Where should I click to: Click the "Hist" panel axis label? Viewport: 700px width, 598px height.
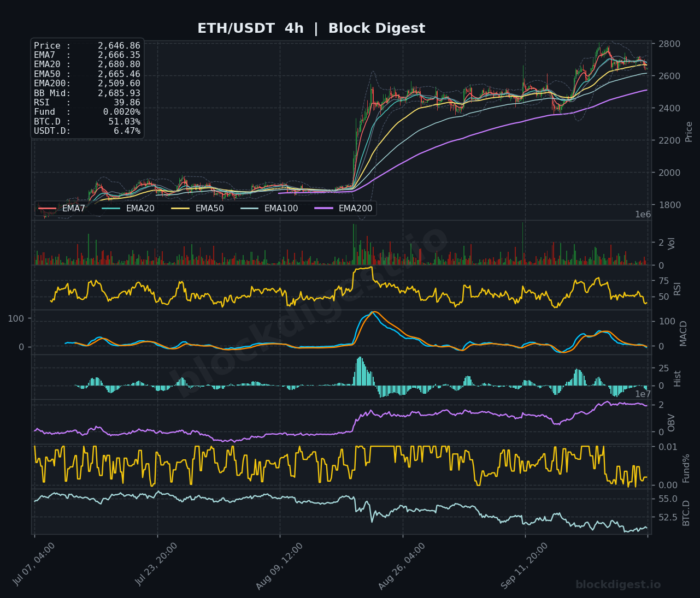point(678,378)
